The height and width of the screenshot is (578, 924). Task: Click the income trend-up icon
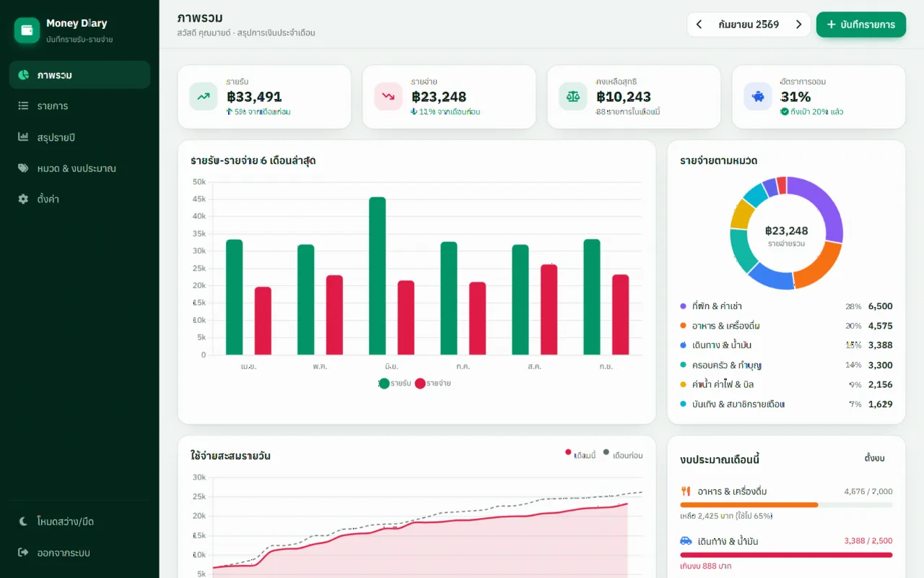click(204, 97)
